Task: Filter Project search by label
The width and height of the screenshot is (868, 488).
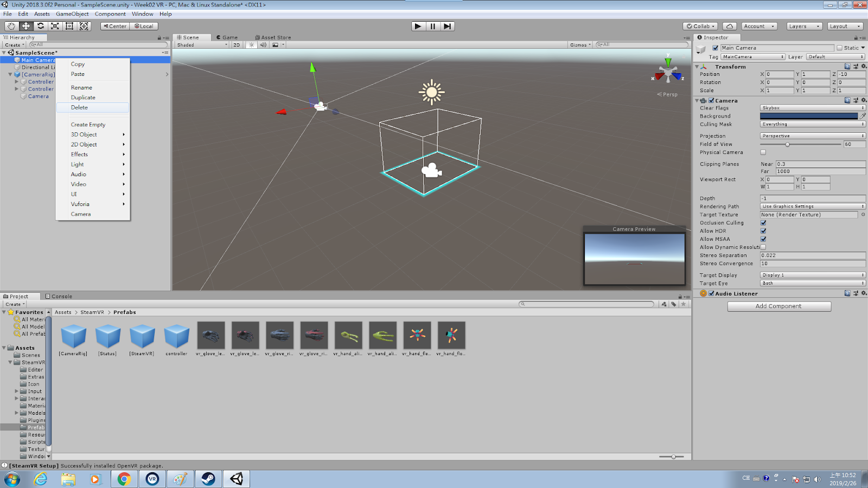Action: pos(674,304)
